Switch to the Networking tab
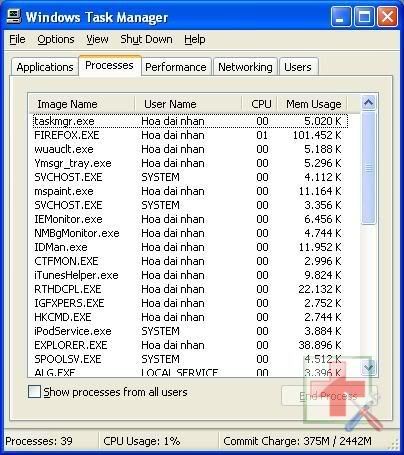The width and height of the screenshot is (404, 455). [x=245, y=67]
